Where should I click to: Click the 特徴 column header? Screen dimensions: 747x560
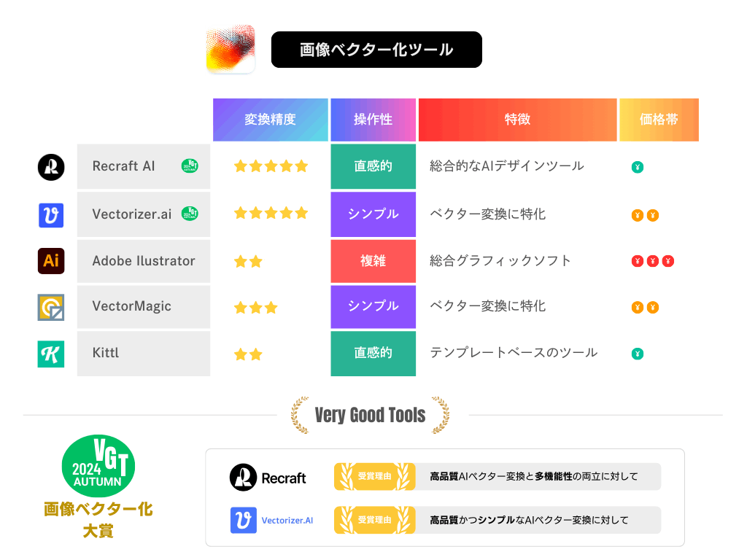(517, 120)
